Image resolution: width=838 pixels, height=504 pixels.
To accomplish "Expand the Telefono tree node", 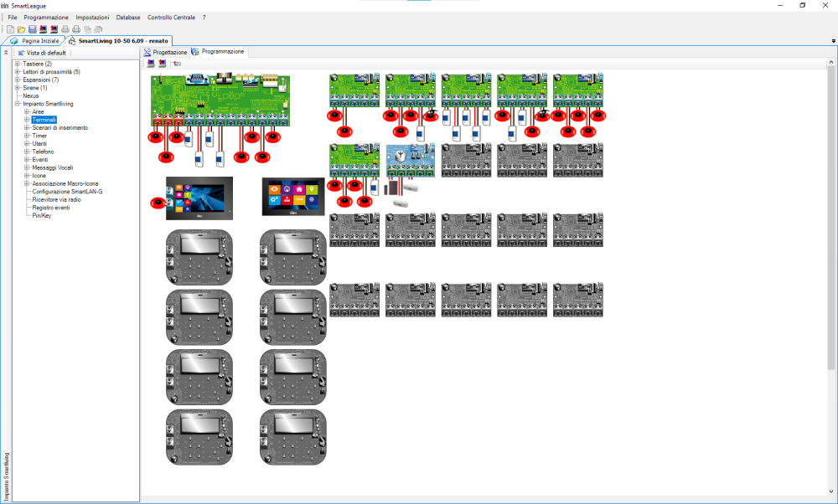I will click(27, 152).
